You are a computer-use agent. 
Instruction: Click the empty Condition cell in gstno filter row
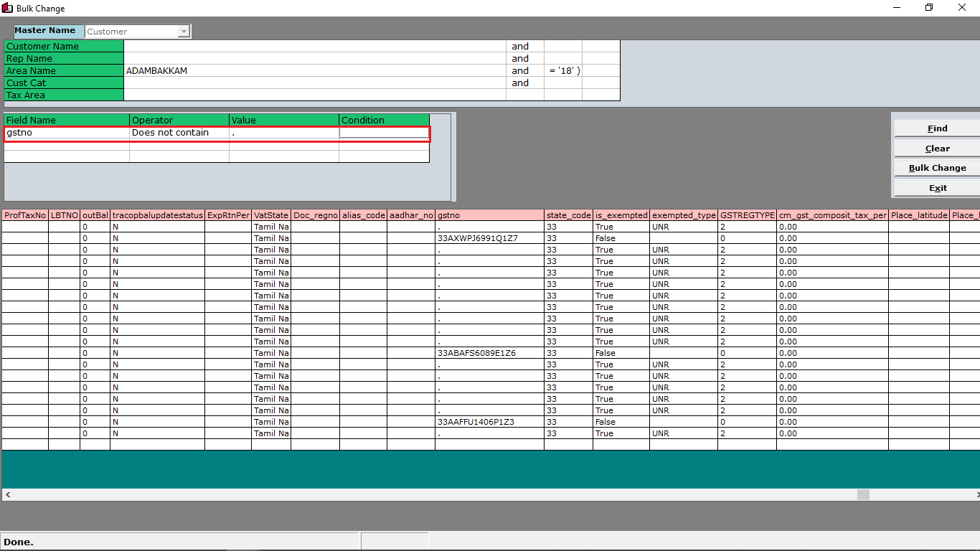(384, 133)
